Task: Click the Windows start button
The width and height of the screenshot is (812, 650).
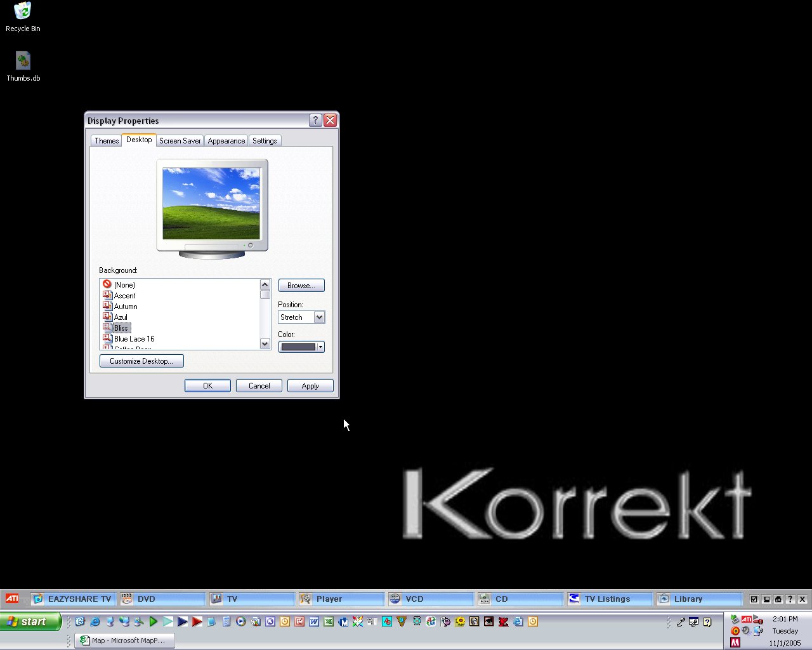Action: 30,621
